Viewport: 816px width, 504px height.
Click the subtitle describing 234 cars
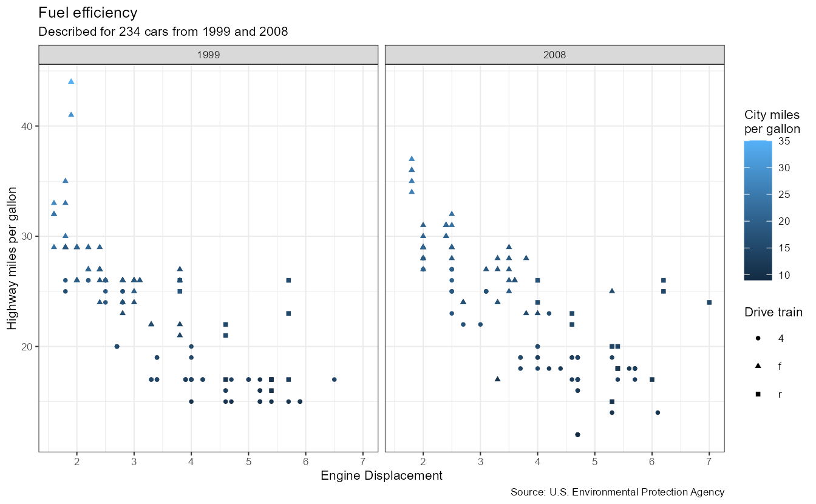click(163, 32)
